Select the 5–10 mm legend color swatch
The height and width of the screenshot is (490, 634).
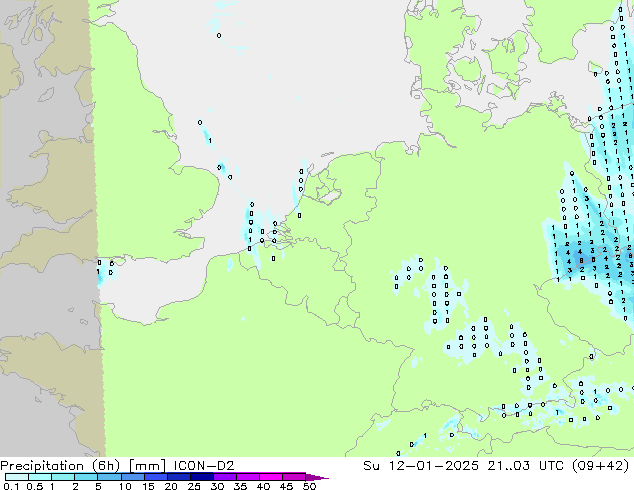point(110,477)
